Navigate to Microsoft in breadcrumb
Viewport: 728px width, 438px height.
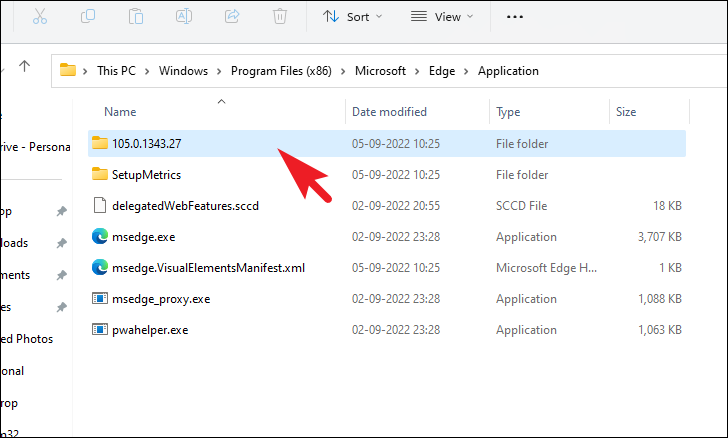tap(380, 71)
